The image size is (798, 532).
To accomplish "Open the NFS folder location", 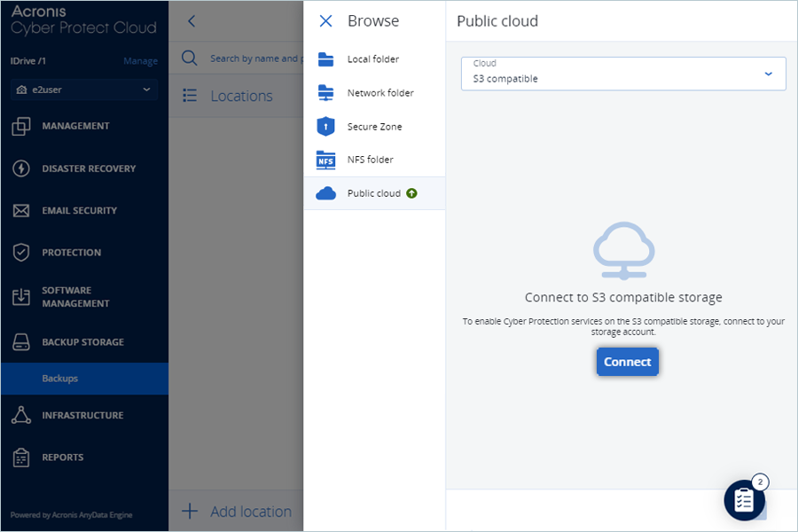I will click(x=374, y=160).
